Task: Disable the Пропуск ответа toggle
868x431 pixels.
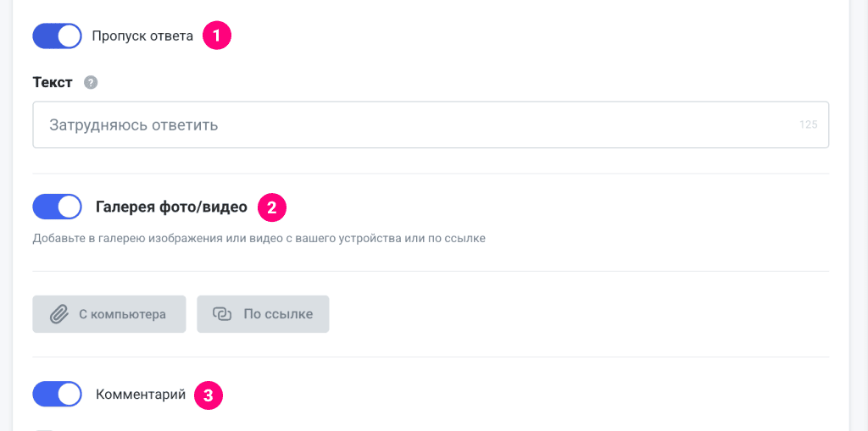Action: coord(57,36)
